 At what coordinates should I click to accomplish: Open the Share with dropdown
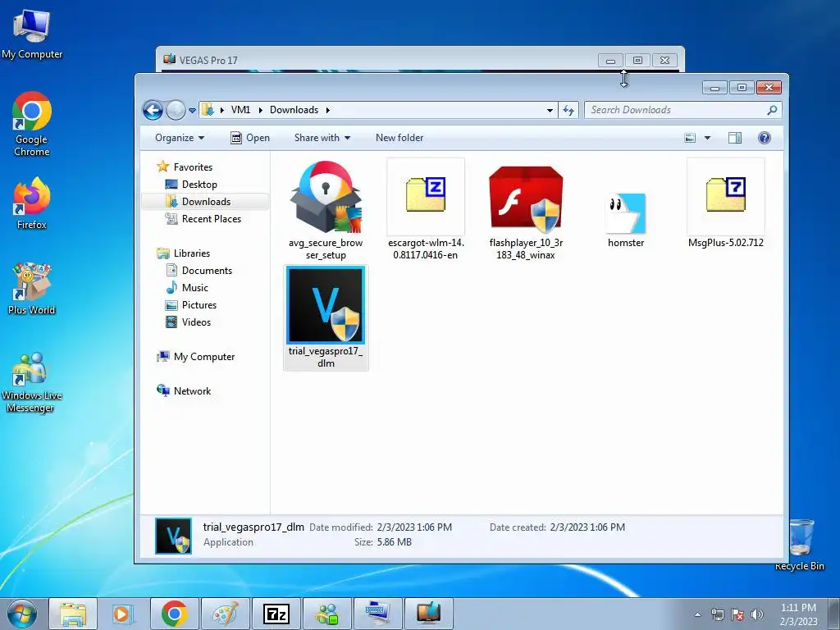click(322, 138)
